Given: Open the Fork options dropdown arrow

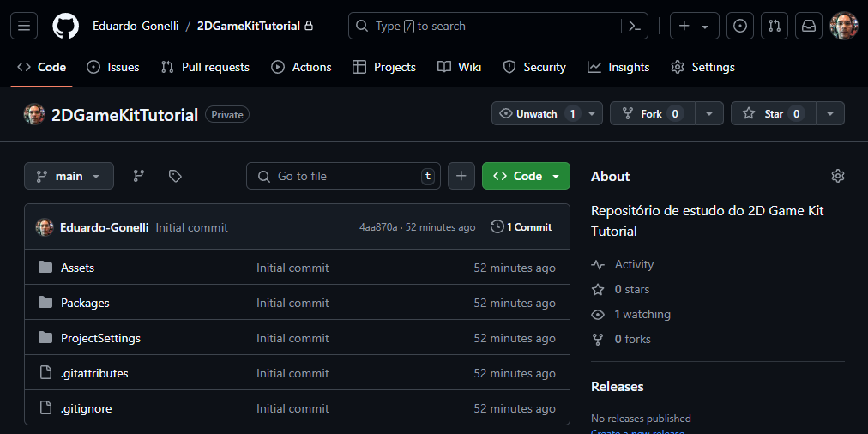Looking at the screenshot, I should 709,113.
